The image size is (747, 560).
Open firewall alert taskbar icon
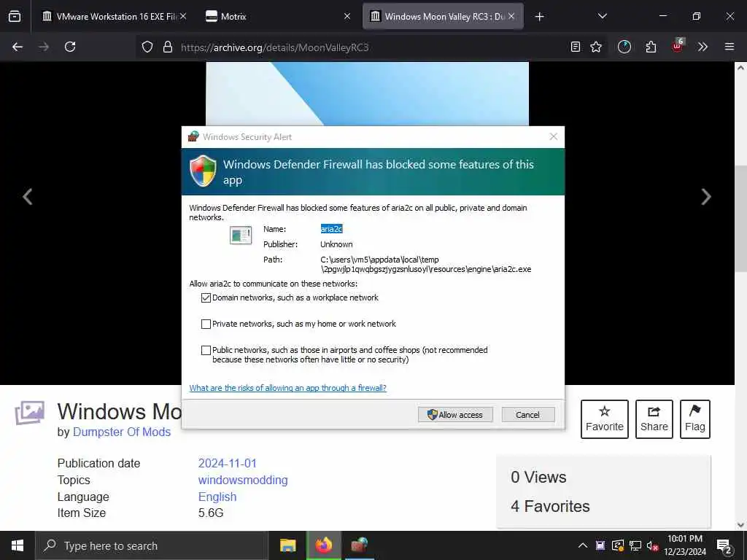point(360,545)
